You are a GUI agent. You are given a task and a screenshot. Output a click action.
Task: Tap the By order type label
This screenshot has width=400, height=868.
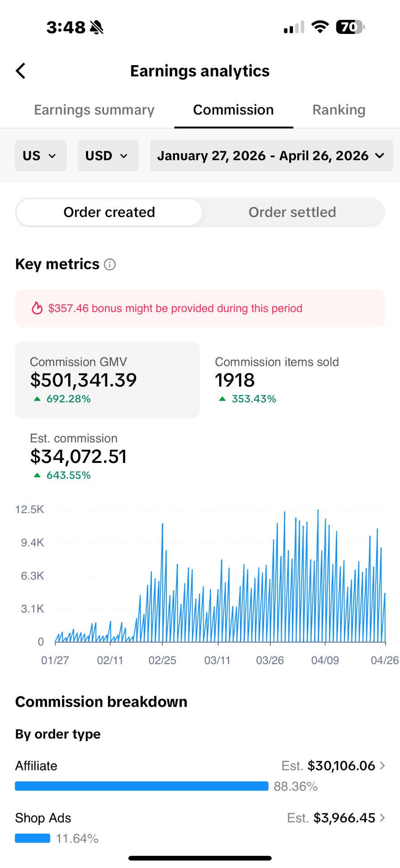[x=58, y=734]
